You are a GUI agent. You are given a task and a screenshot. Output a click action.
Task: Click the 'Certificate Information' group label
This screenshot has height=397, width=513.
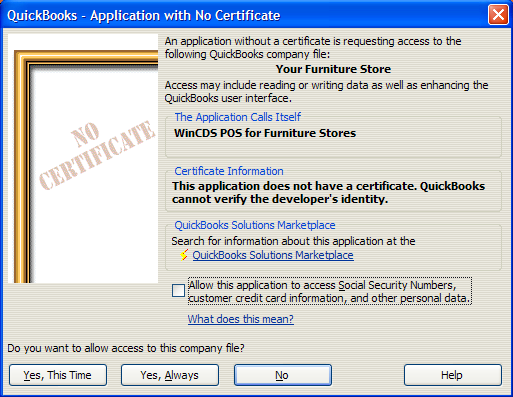pos(229,171)
